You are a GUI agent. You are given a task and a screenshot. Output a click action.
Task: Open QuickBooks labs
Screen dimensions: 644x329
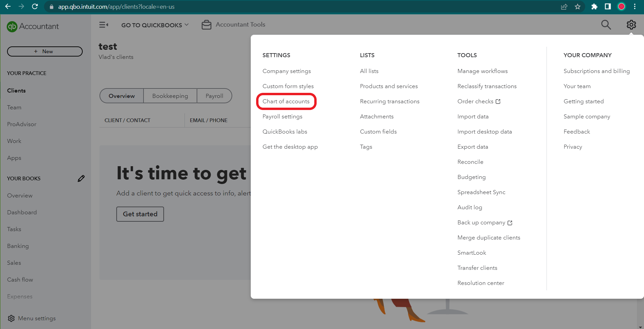click(285, 132)
